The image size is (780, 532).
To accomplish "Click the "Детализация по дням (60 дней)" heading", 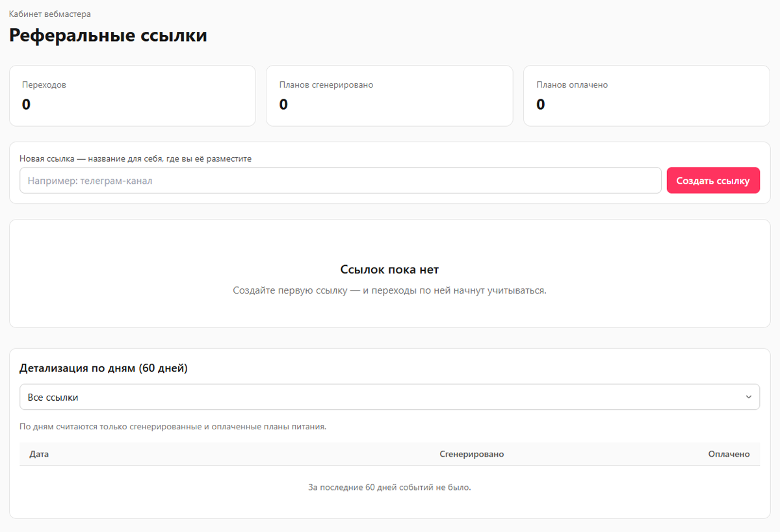I will click(x=103, y=368).
